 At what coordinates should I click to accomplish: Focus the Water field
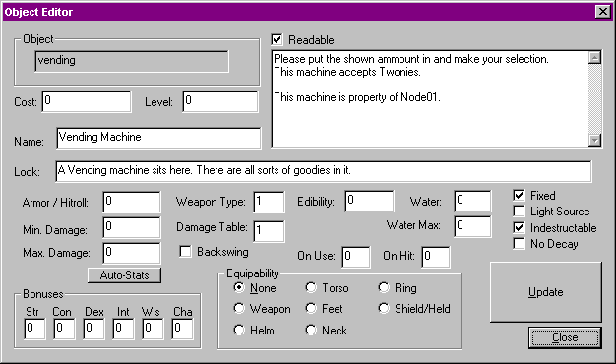click(472, 201)
